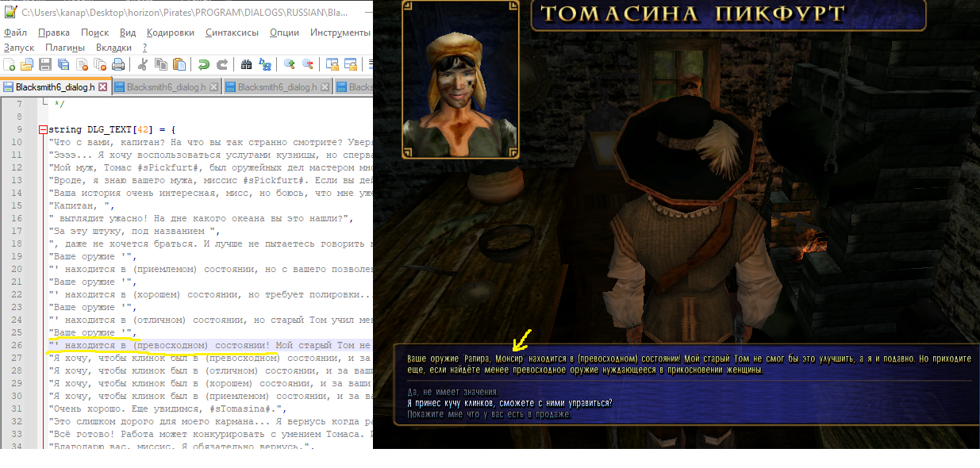Open the Replace tool icon

(x=265, y=65)
